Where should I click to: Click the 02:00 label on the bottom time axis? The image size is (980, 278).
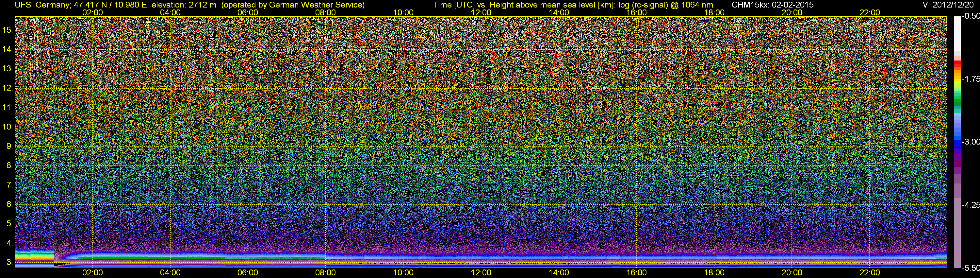(x=92, y=273)
